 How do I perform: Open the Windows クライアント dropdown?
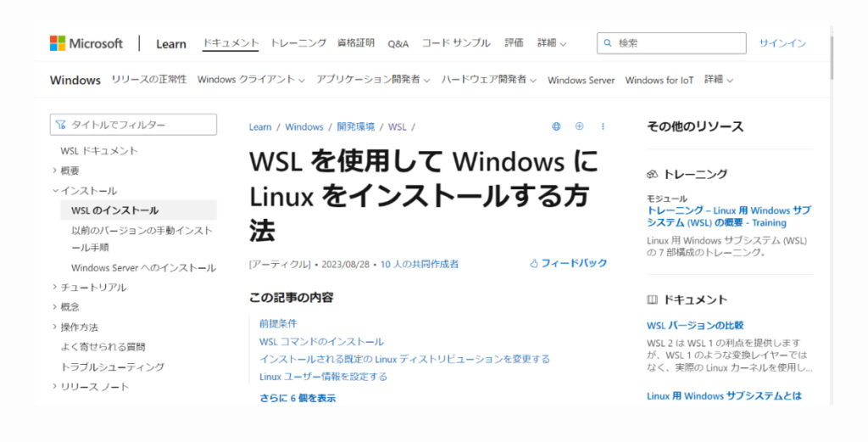coord(250,80)
